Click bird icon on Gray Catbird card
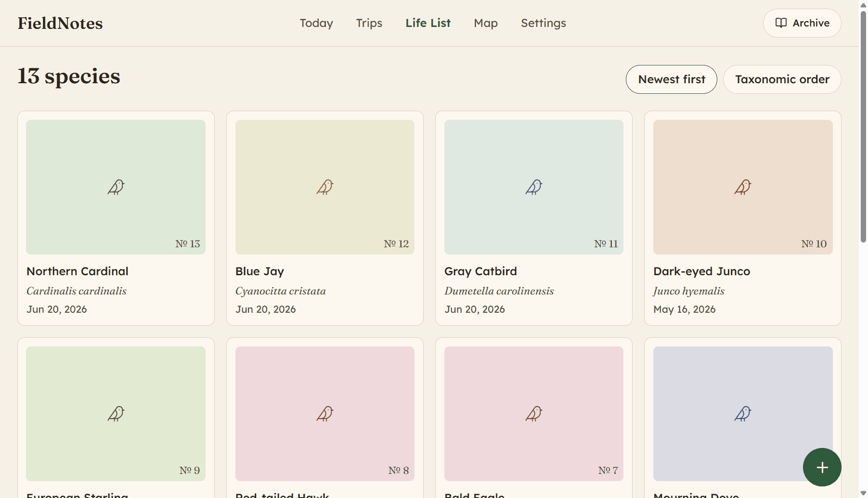868x498 pixels. pos(534,187)
